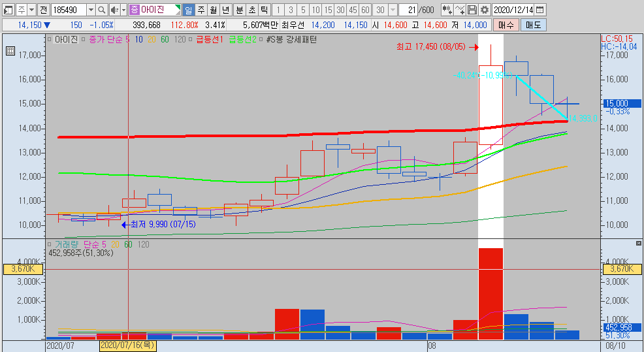The width and height of the screenshot is (644, 352).
Task: Click the 10-day moving average legend label
Action: [x=139, y=40]
